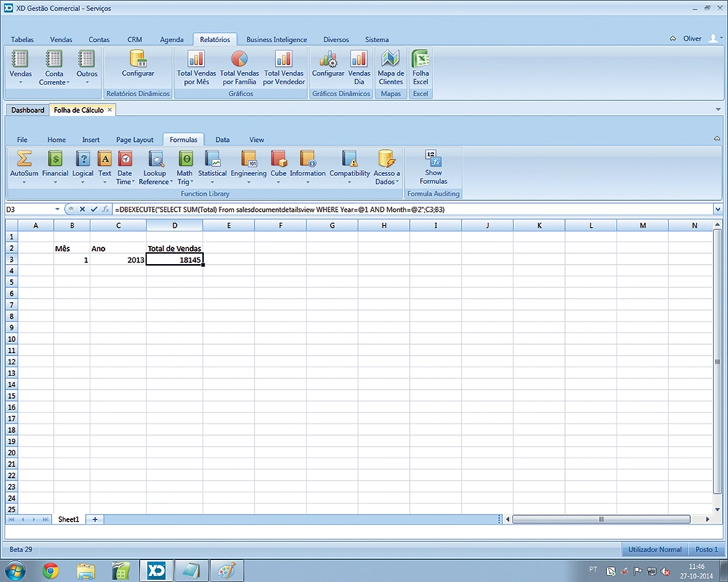Switch to the Business Inteligence tab
Image resolution: width=728 pixels, height=582 pixels.
[x=277, y=39]
